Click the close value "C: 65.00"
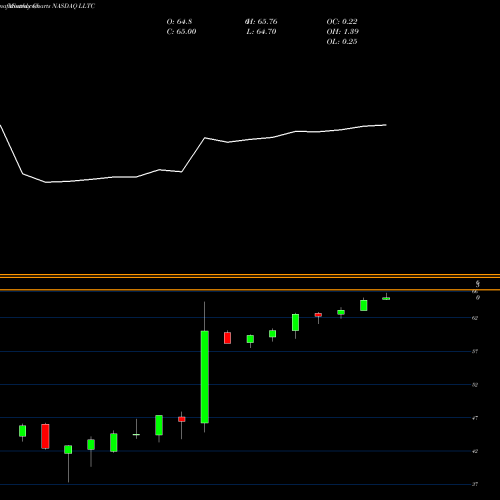This screenshot has width=500, height=500. click(181, 32)
